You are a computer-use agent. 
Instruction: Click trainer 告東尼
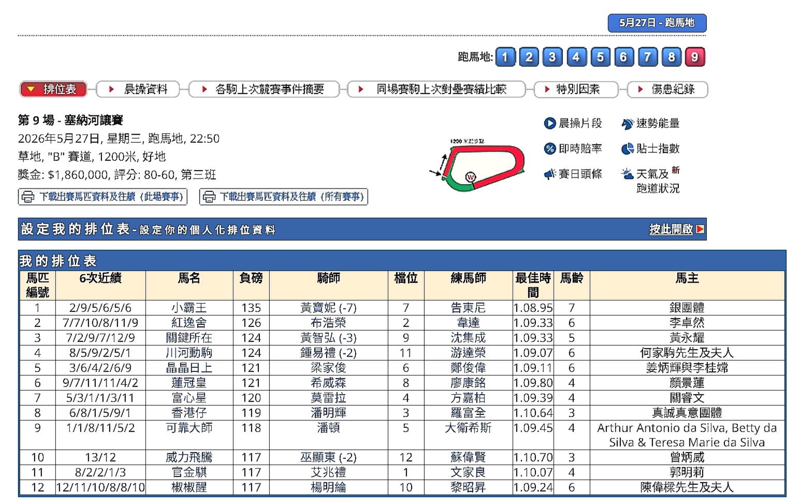tap(468, 308)
